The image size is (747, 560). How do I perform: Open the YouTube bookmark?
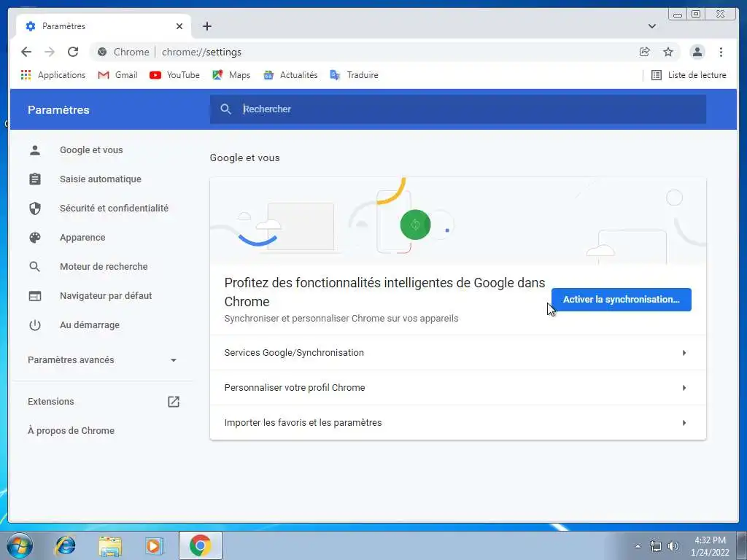174,75
